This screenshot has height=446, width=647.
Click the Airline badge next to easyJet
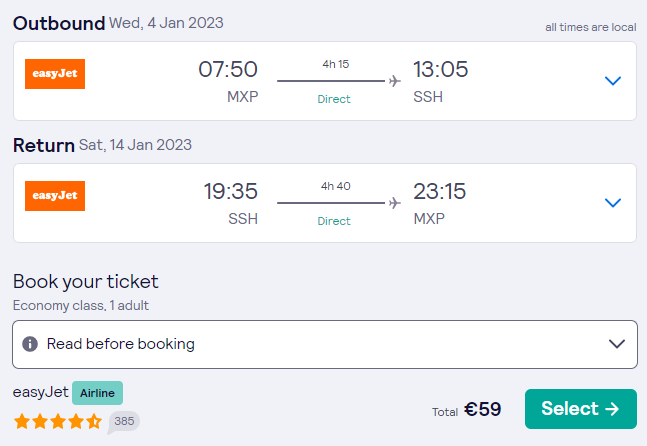97,393
